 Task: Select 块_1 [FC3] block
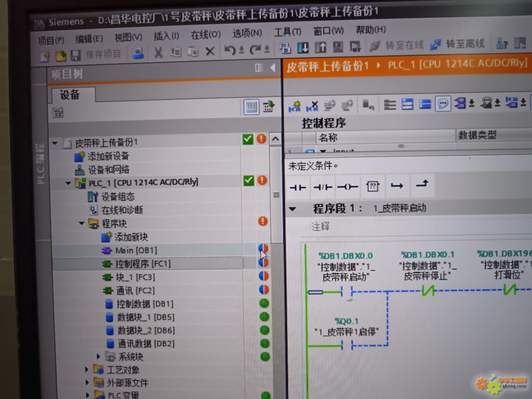click(x=129, y=277)
